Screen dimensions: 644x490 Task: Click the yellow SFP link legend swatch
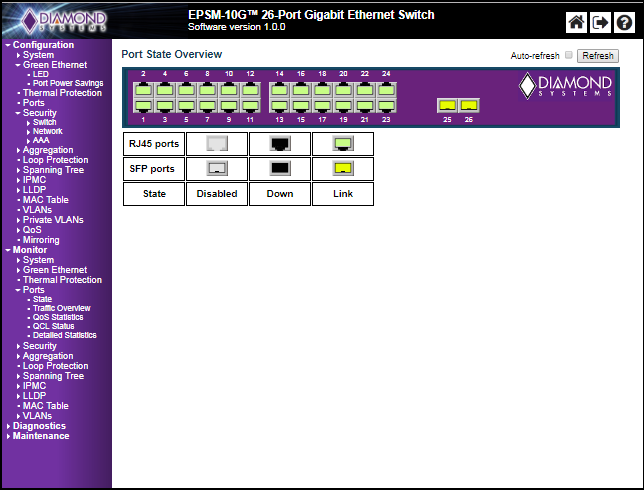(x=343, y=168)
